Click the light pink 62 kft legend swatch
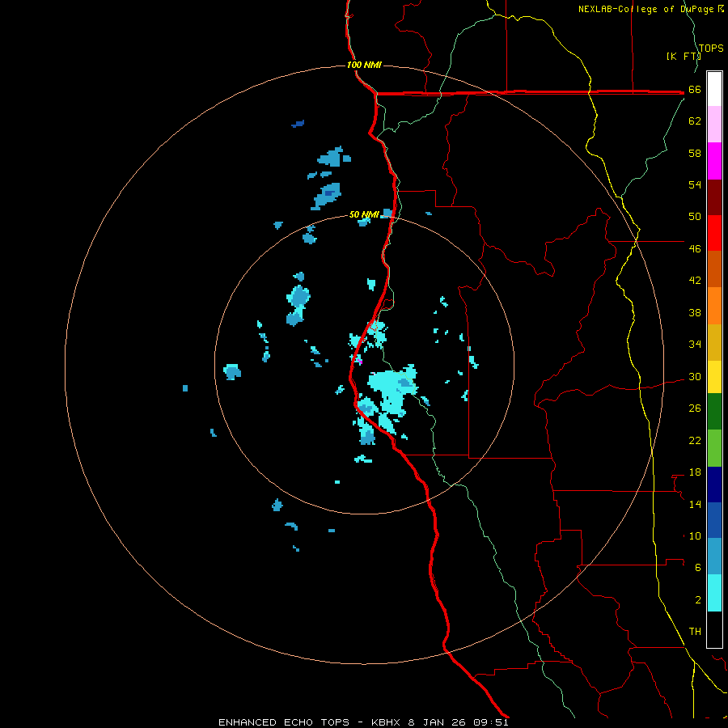This screenshot has height=728, width=728. click(714, 125)
